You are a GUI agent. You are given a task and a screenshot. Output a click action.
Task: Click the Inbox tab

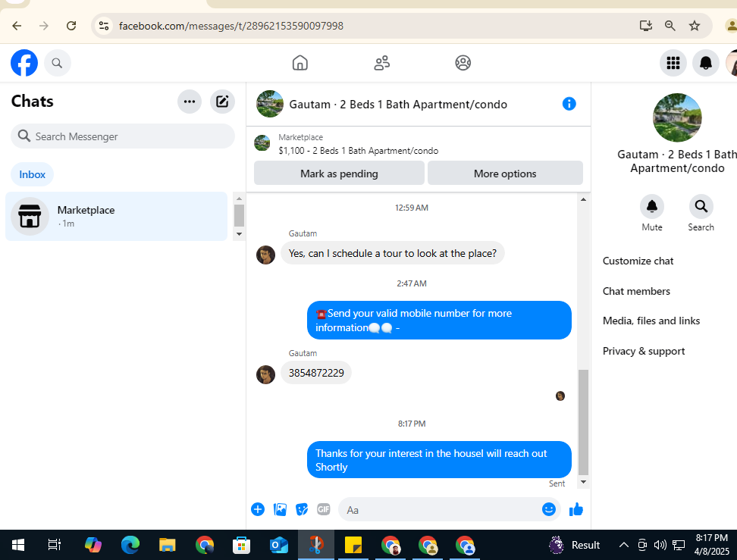(x=32, y=174)
